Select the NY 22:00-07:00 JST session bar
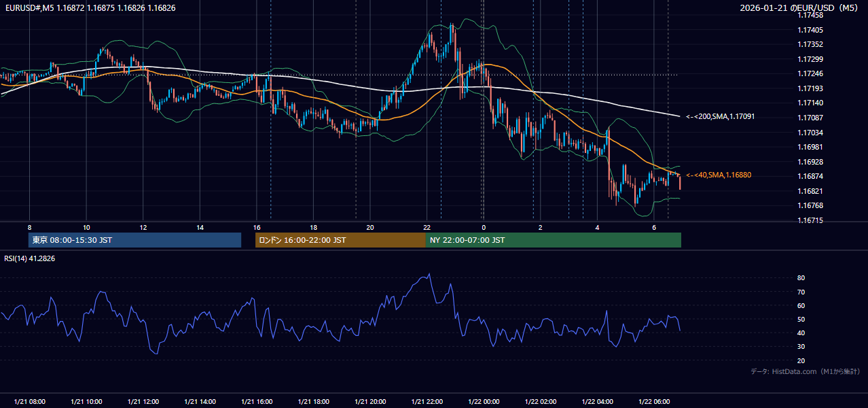Image resolution: width=868 pixels, height=408 pixels. (554, 240)
